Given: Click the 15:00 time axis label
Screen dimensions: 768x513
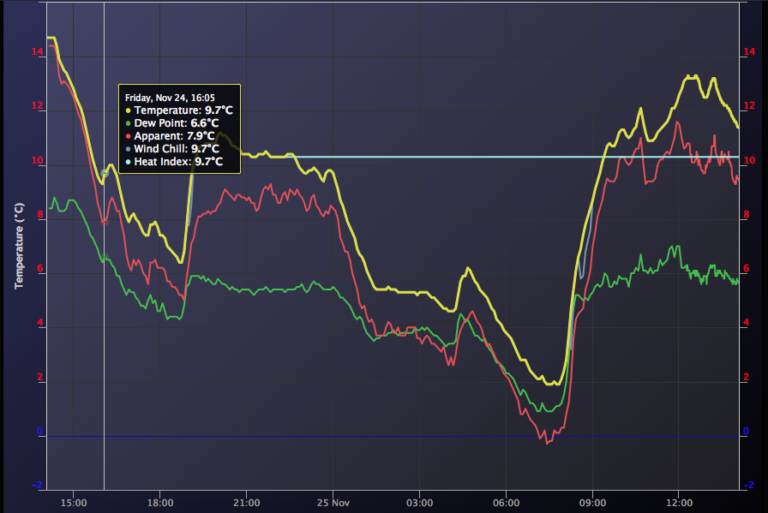Looking at the screenshot, I should pos(74,502).
